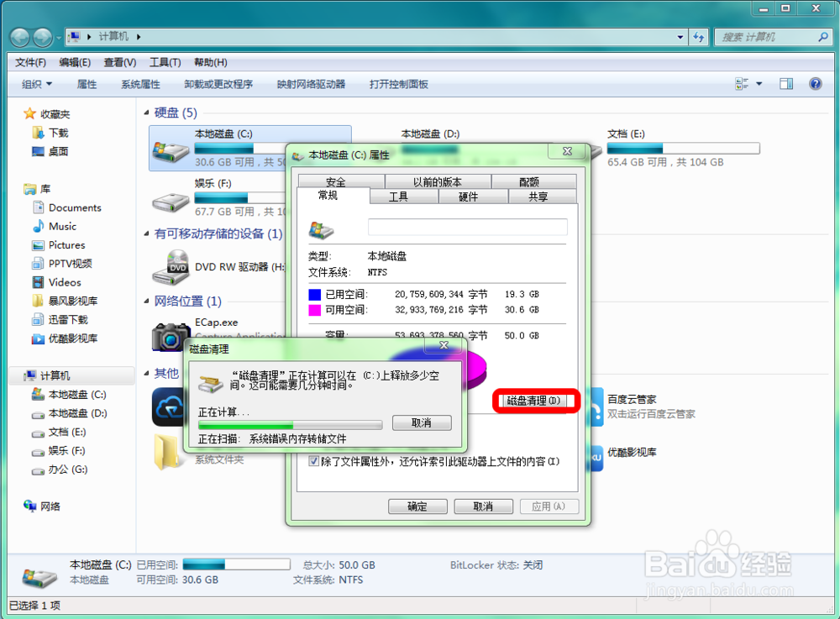Viewport: 840px width, 619px height.
Task: Open the 编辑(E) menu
Action: (x=75, y=63)
